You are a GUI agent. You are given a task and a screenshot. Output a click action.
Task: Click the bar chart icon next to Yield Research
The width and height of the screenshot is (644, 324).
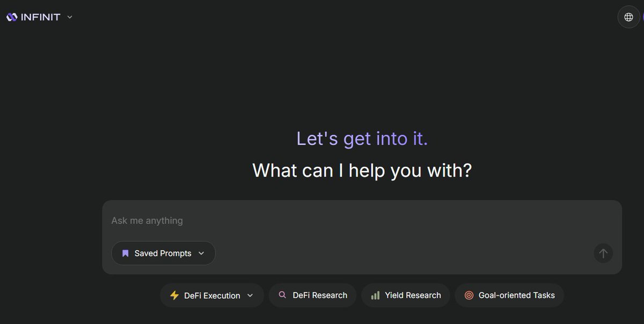[374, 295]
